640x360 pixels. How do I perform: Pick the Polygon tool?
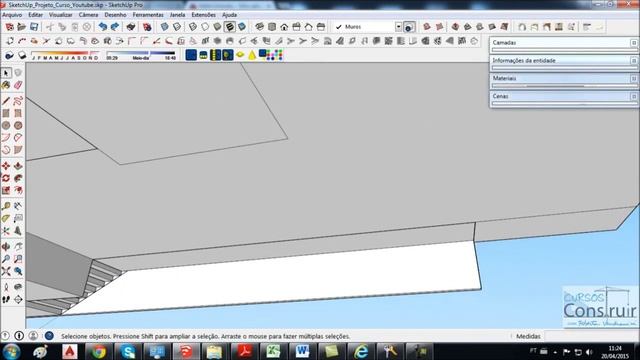click(x=18, y=125)
